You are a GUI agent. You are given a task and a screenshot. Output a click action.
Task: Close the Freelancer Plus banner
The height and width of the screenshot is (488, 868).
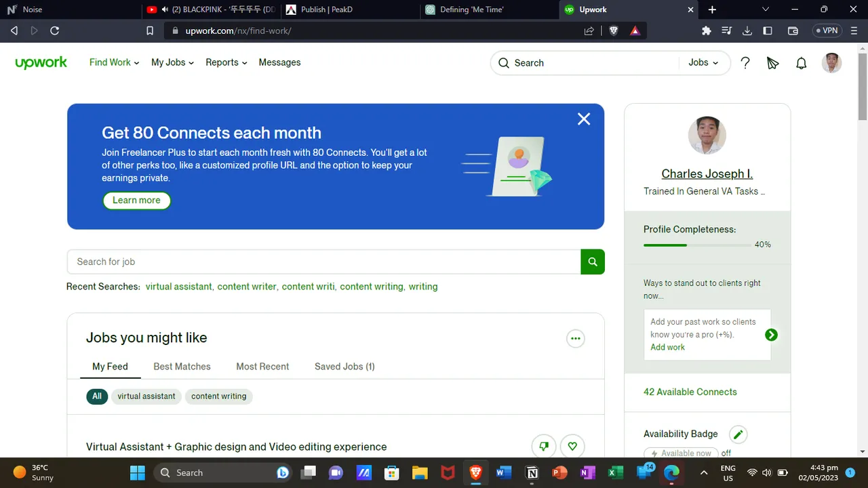pyautogui.click(x=584, y=119)
